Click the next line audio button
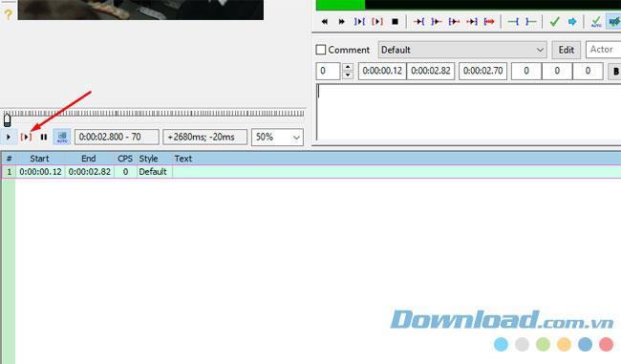The image size is (621, 364). (341, 21)
